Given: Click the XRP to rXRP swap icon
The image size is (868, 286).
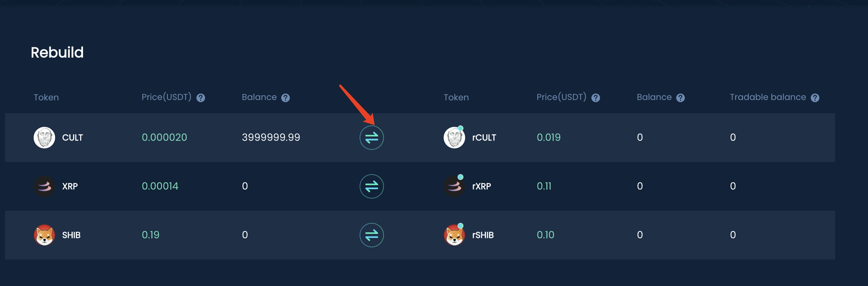Looking at the screenshot, I should pyautogui.click(x=371, y=186).
